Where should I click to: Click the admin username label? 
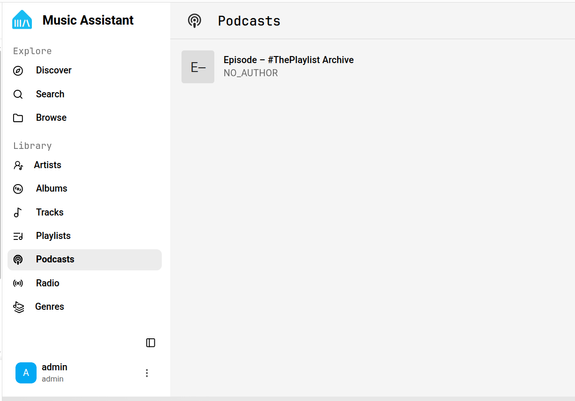(x=54, y=367)
